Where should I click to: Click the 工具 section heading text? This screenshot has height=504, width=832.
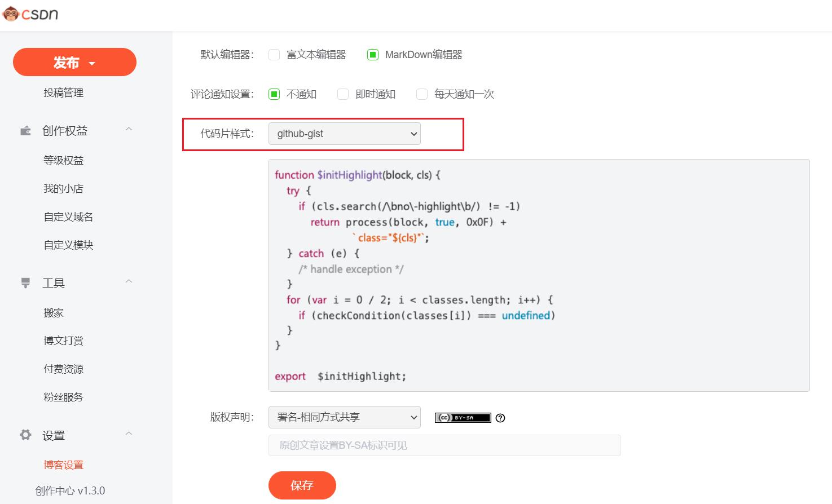point(54,283)
